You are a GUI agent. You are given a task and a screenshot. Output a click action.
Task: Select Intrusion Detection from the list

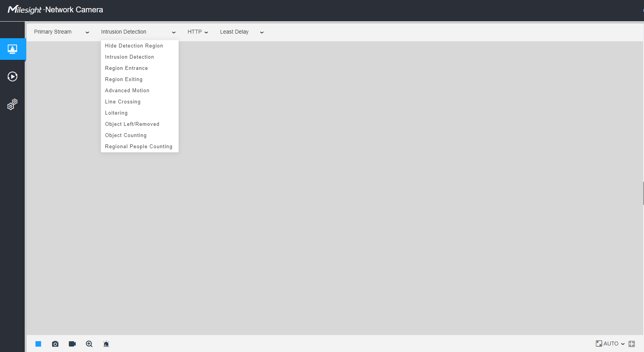pos(140,57)
